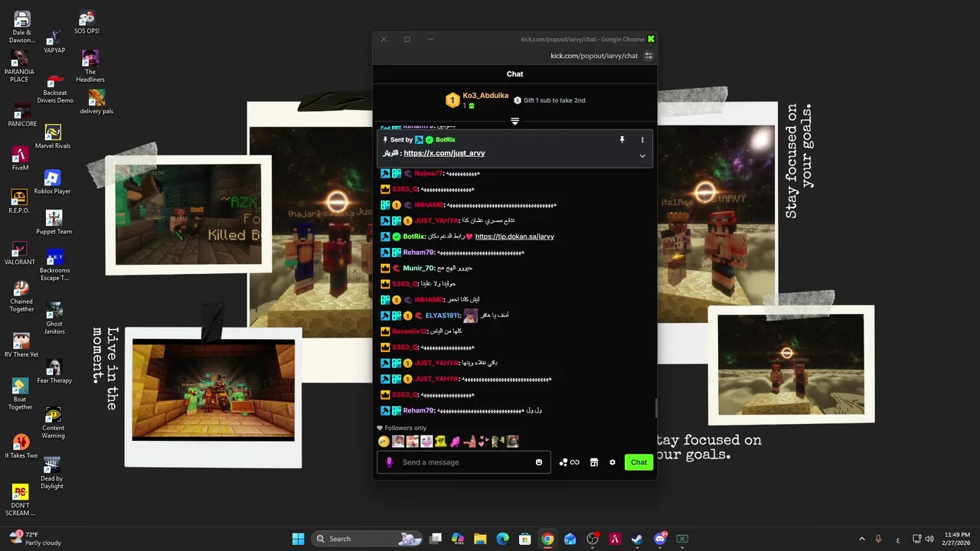Open the https://tip.dokan.sa/iarvy link
The height and width of the screenshot is (551, 980).
pos(514,236)
